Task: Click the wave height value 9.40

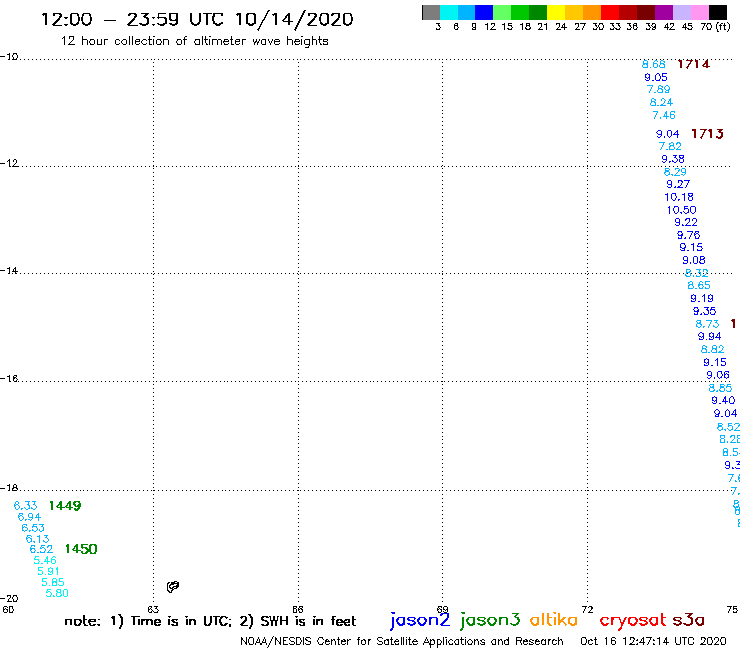Action: point(723,400)
